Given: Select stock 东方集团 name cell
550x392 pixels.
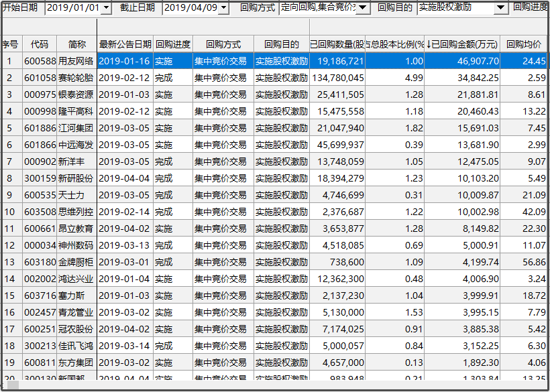Looking at the screenshot, I should [77, 363].
